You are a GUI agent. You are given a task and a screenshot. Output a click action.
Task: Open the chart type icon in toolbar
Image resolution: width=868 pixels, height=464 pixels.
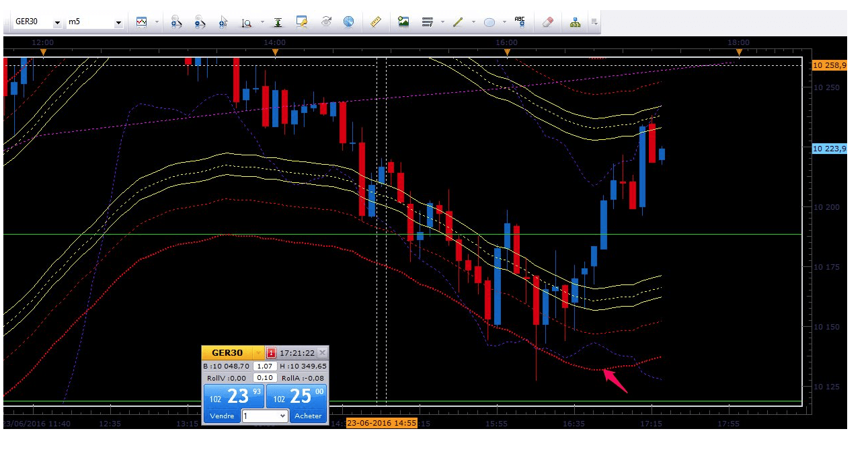tap(141, 22)
